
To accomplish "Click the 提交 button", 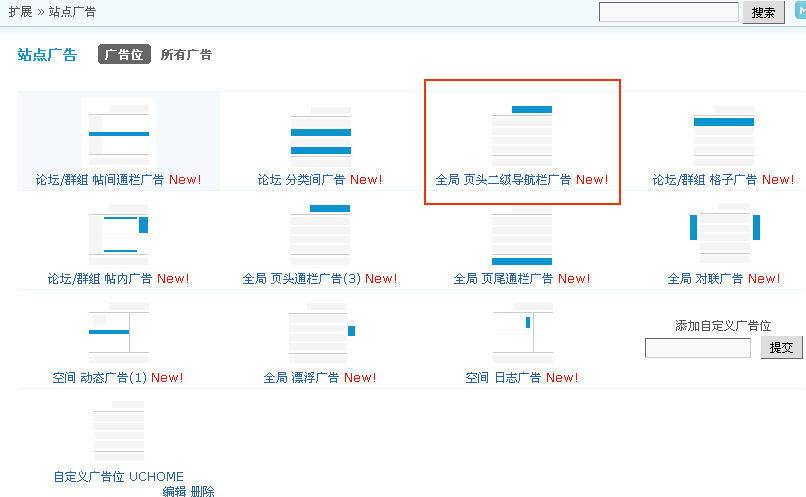I will 781,348.
